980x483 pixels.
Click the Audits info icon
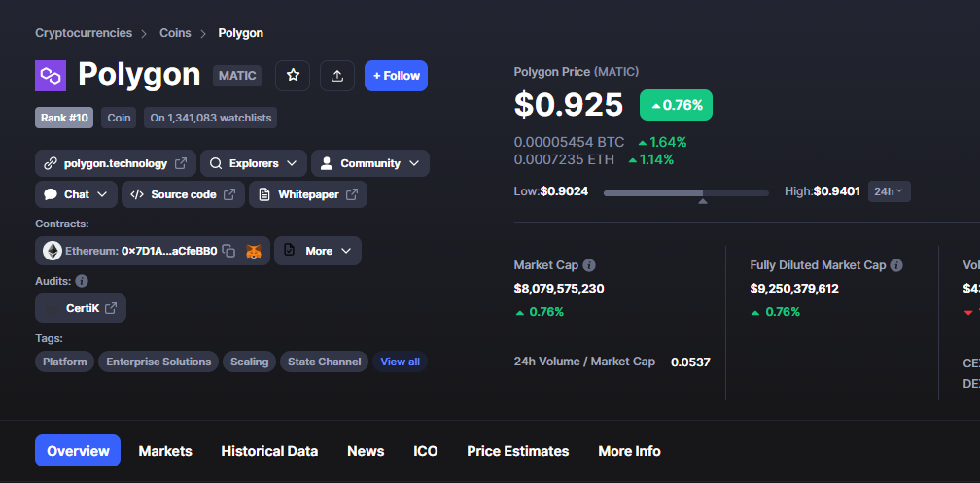pyautogui.click(x=82, y=281)
